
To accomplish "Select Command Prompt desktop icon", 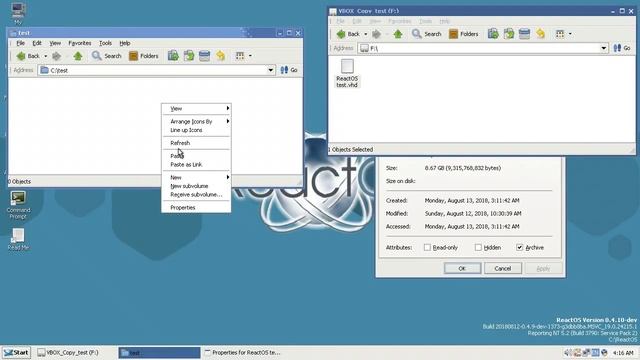I will point(18,205).
